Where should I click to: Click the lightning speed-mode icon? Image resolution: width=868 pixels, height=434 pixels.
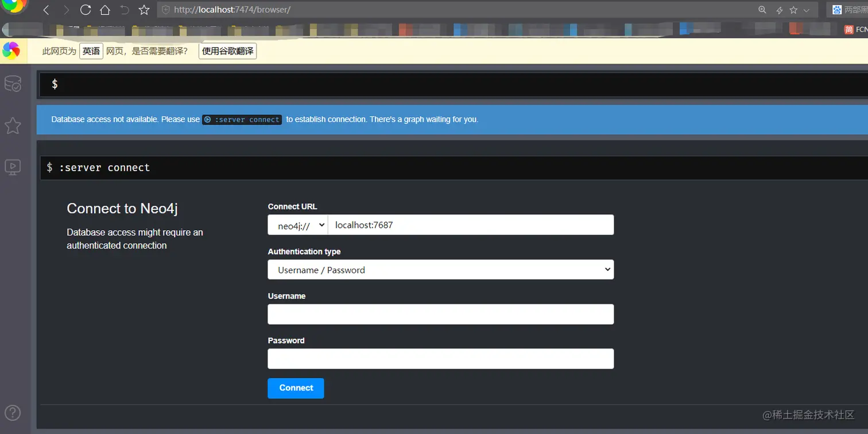pos(779,10)
